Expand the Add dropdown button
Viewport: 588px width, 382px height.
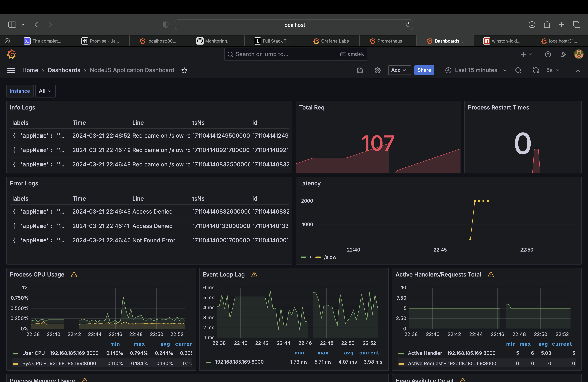click(x=399, y=70)
